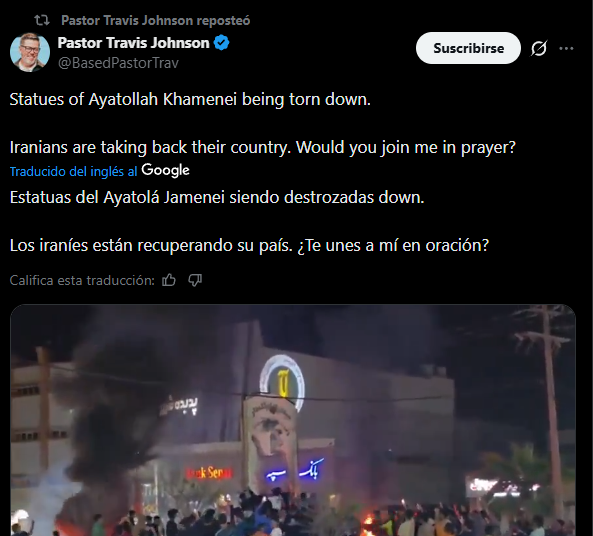Image resolution: width=593 pixels, height=536 pixels.
Task: Click the Suscribirse button
Action: click(468, 48)
